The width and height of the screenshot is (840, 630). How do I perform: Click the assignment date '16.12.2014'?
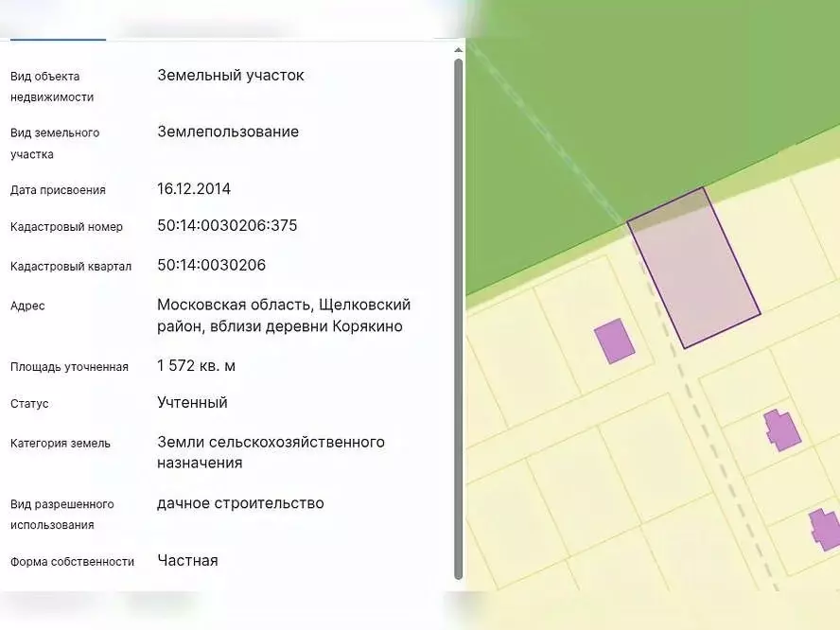[193, 188]
